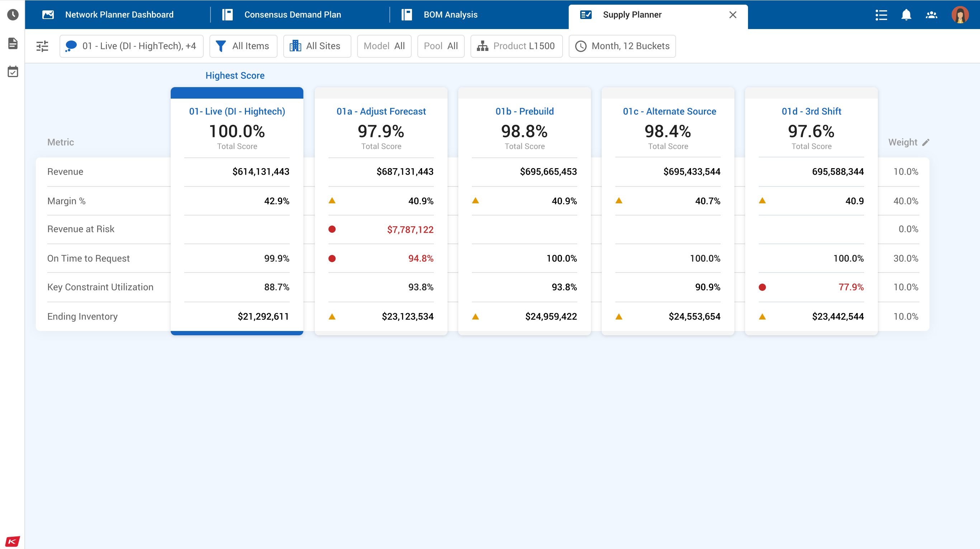Screen dimensions: 980x549
Task: Open the collaboration people icon
Action: pos(932,15)
